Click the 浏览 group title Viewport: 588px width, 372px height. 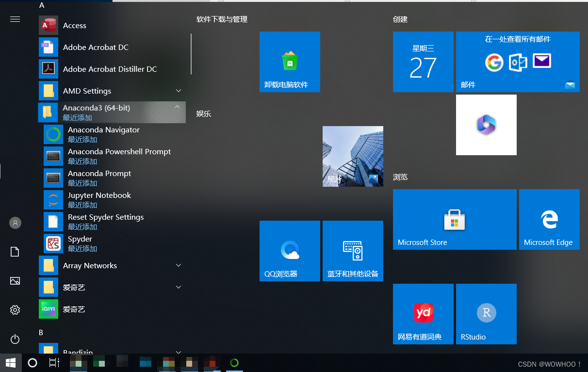(400, 177)
